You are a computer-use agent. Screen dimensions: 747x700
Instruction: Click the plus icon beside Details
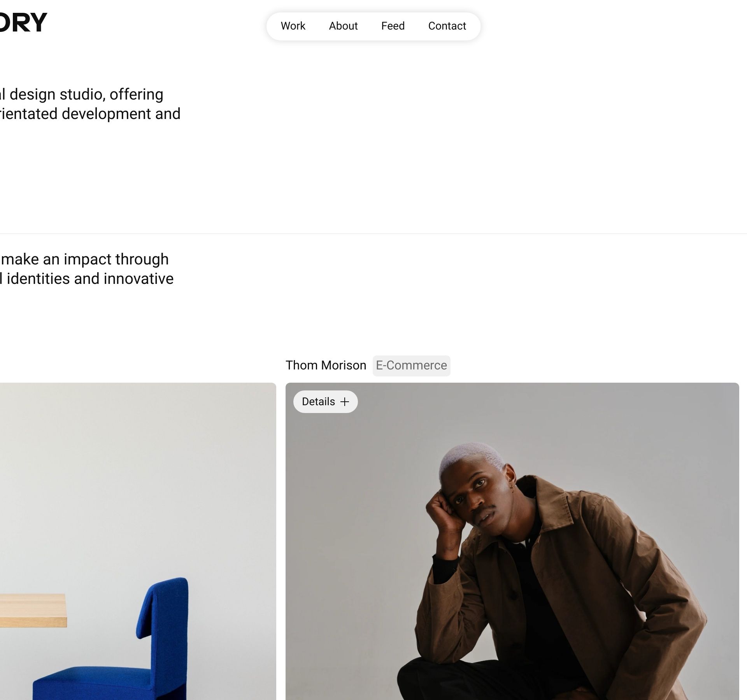(x=345, y=402)
